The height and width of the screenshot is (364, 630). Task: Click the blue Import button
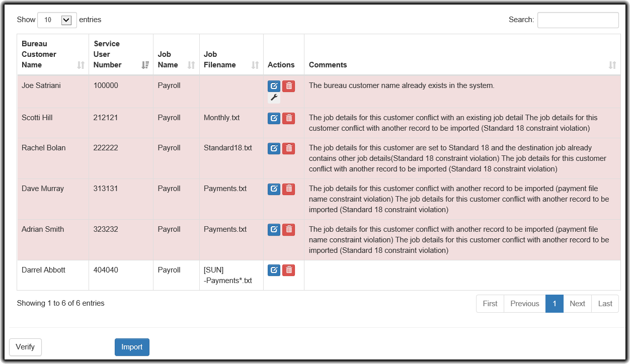pyautogui.click(x=132, y=347)
